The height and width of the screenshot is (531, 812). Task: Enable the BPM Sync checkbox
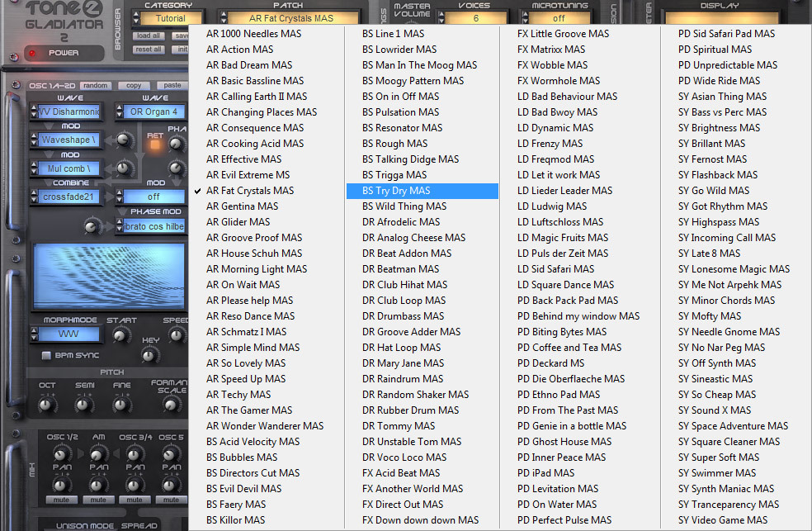pos(46,355)
